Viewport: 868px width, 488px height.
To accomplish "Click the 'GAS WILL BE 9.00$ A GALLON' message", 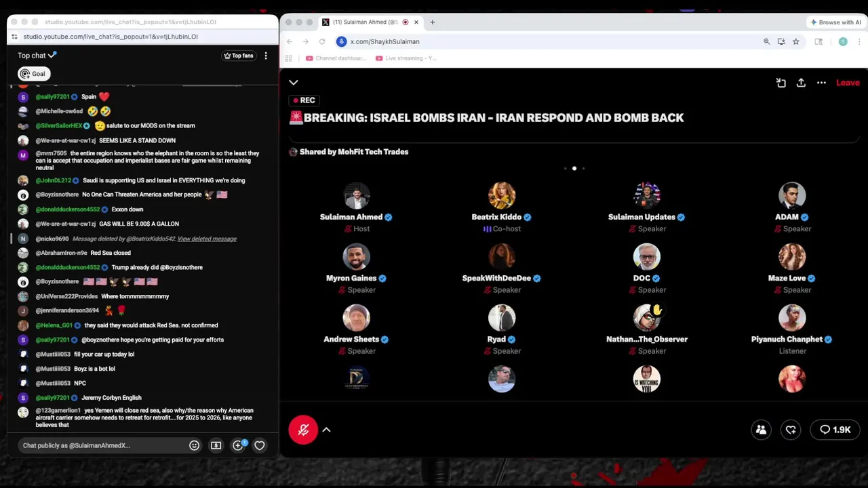I will click(139, 224).
